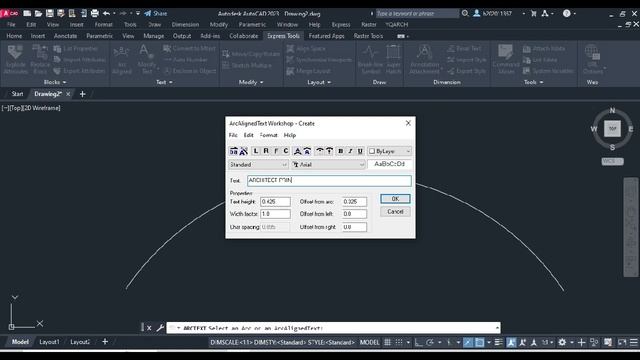Select the on concave side text icon
Image resolution: width=640 pixels, height=360 pixels.
307,151
